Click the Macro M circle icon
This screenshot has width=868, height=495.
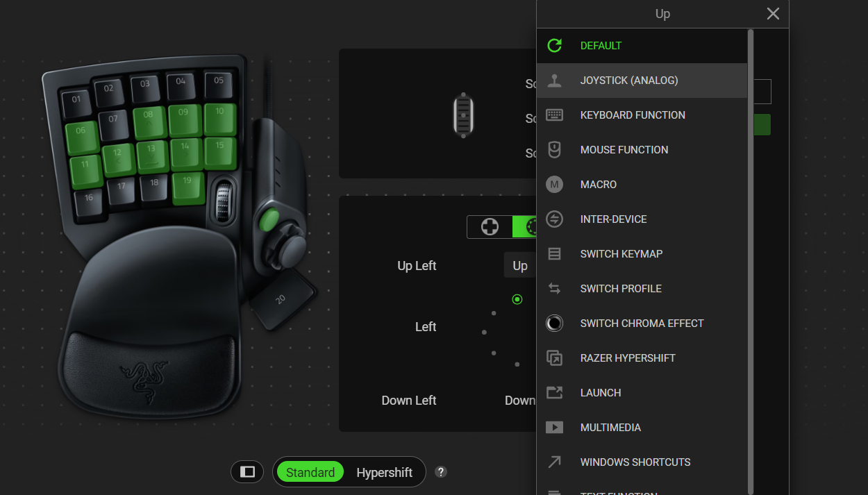(x=554, y=185)
